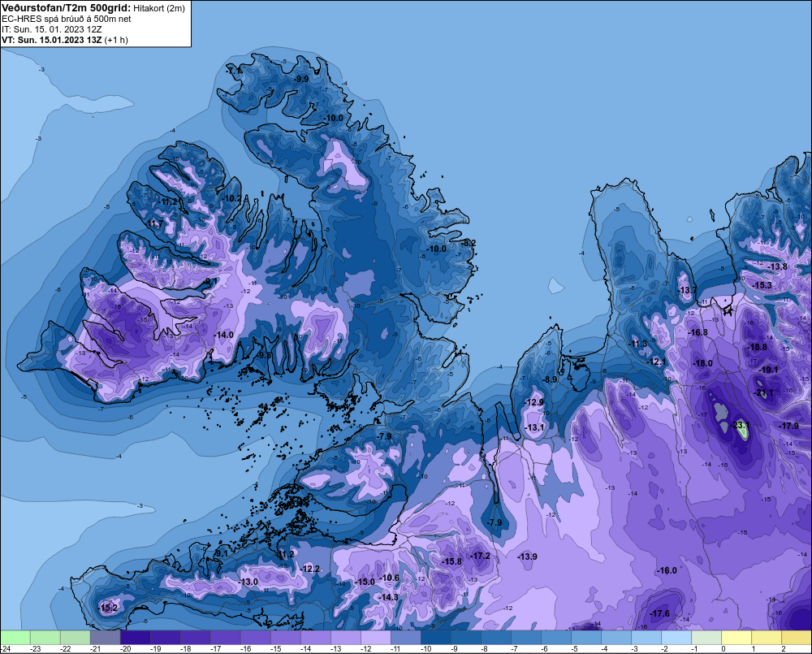Click the -16.0 temperature value

click(x=667, y=570)
